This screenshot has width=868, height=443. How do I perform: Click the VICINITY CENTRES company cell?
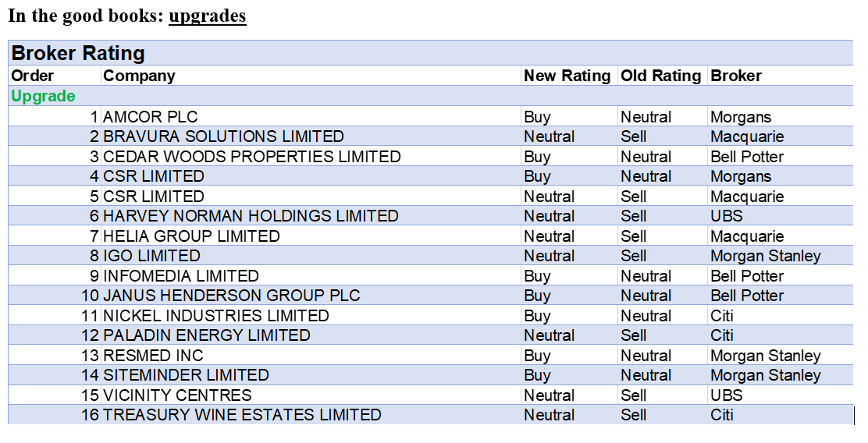(177, 395)
